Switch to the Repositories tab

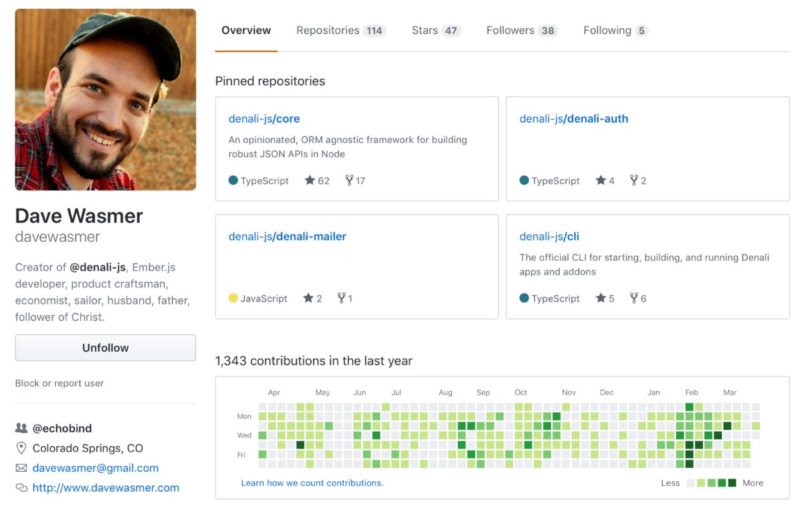340,31
